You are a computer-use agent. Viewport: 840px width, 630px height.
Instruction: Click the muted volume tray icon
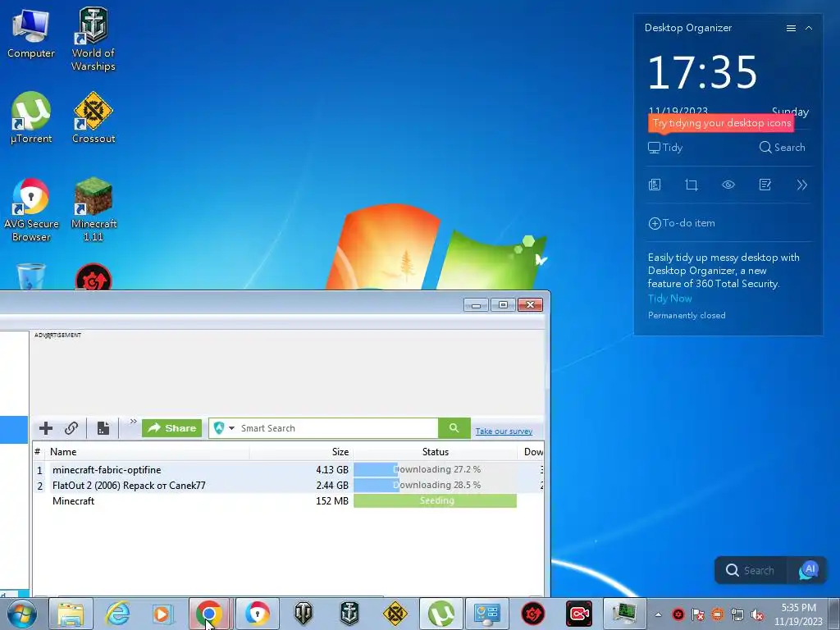tap(757, 614)
